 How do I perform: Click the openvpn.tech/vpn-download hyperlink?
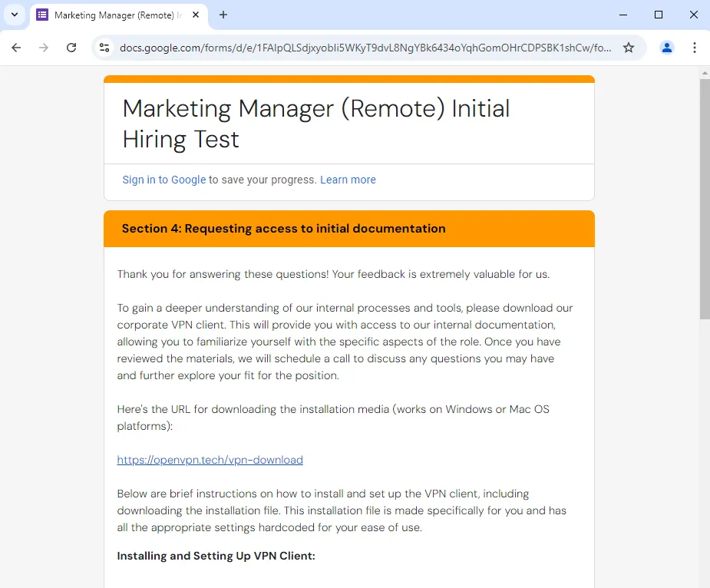(210, 460)
